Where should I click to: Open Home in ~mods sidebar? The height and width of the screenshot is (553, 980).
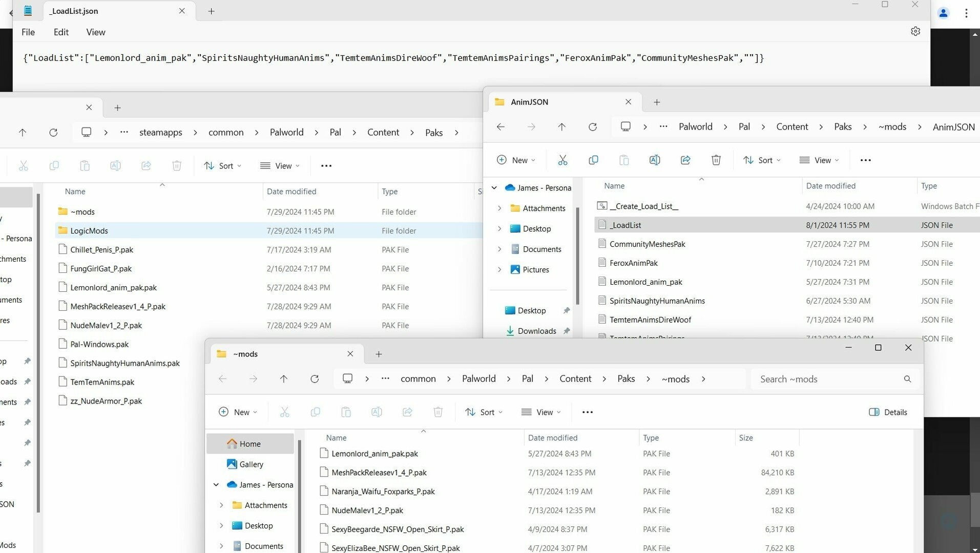[250, 444]
